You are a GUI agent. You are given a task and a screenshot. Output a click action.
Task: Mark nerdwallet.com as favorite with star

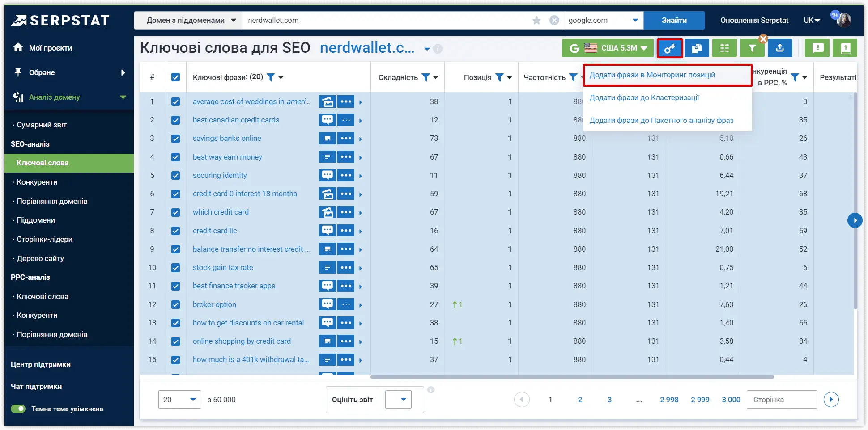536,20
